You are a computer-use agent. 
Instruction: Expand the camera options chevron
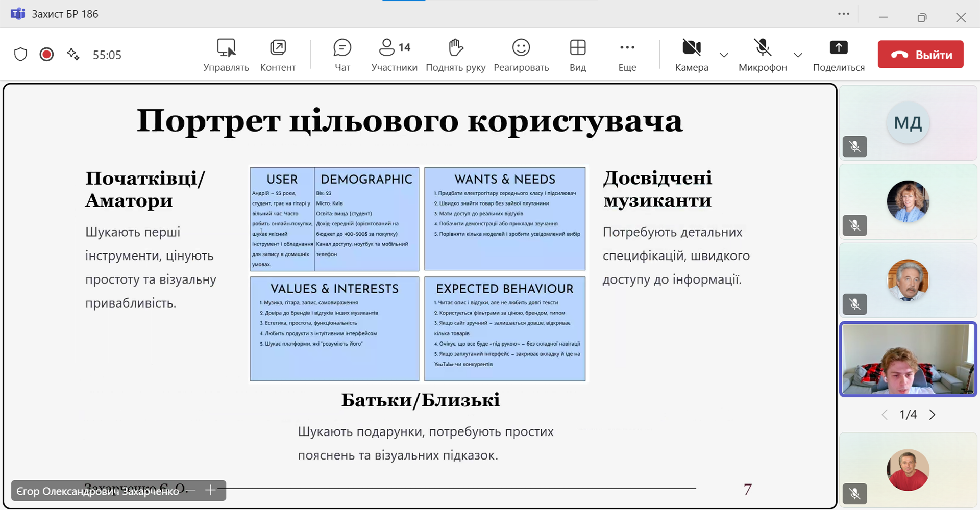pyautogui.click(x=724, y=55)
